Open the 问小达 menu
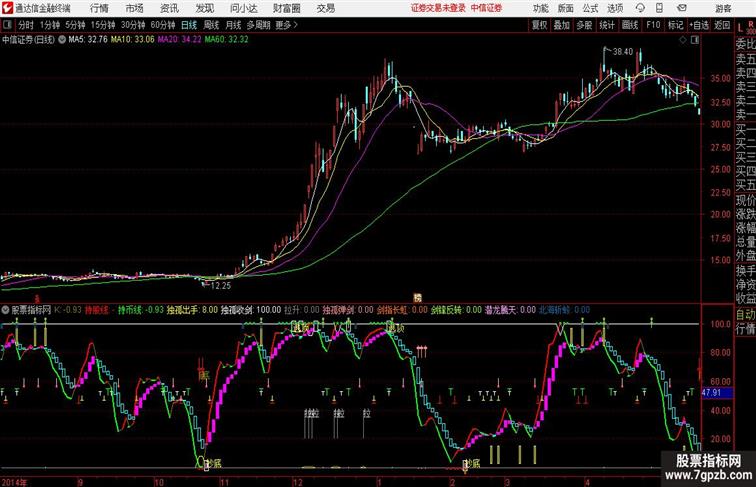The image size is (756, 487). click(243, 8)
